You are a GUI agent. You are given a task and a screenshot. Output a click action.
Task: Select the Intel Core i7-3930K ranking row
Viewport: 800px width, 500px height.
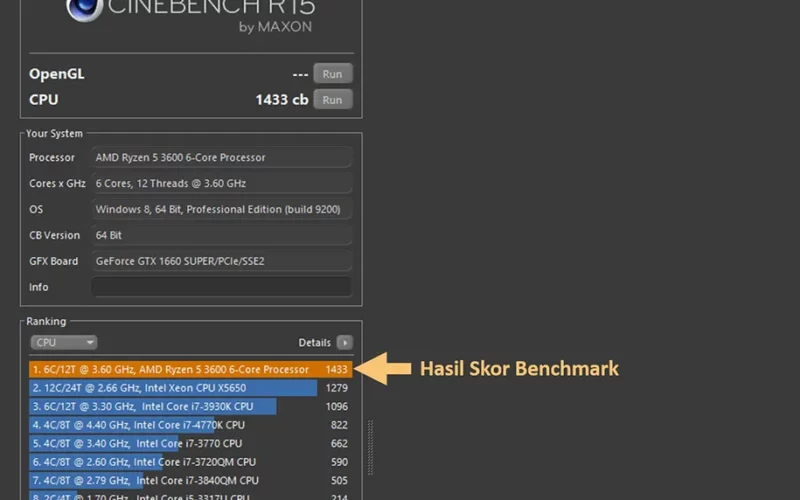[190, 406]
